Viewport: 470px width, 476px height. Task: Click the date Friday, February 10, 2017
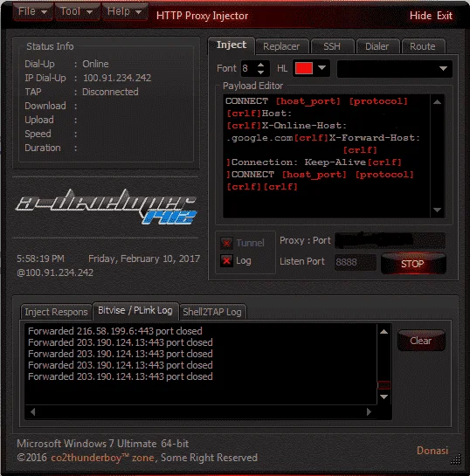pos(144,259)
